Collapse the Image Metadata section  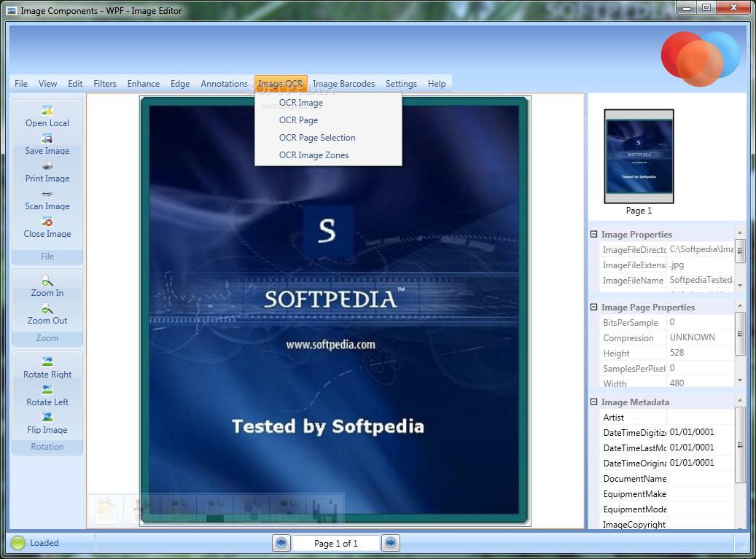pyautogui.click(x=594, y=402)
